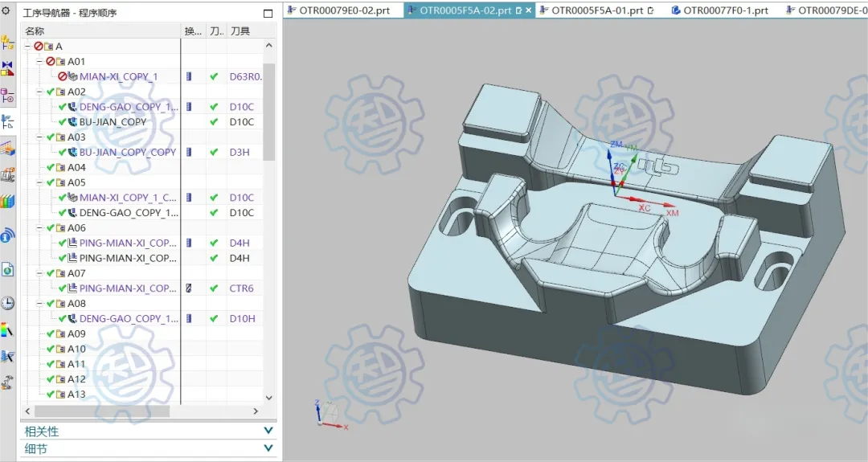The width and height of the screenshot is (868, 462).
Task: Collapse the A05 group
Action: (x=39, y=182)
